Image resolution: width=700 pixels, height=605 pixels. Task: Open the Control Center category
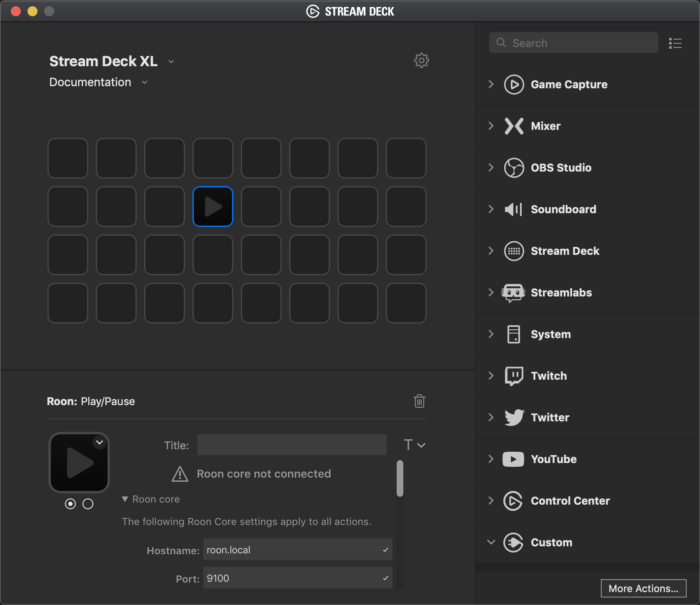587,501
